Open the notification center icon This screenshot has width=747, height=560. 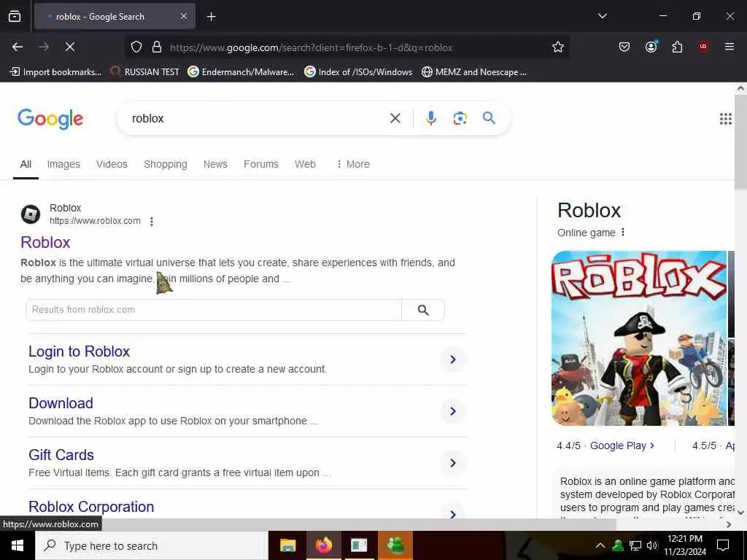[723, 545]
